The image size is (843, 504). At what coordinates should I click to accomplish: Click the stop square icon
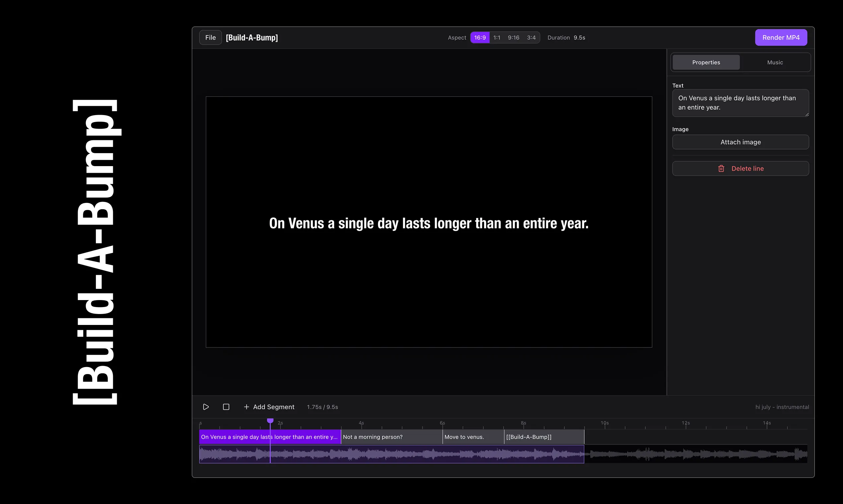tap(226, 407)
